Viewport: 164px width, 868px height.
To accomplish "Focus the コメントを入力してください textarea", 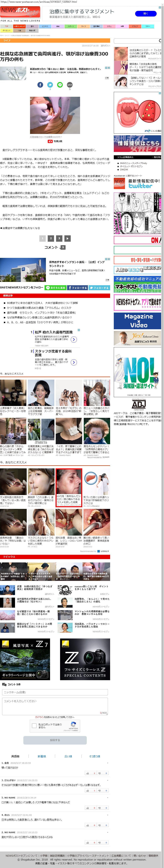I will coord(55,706).
